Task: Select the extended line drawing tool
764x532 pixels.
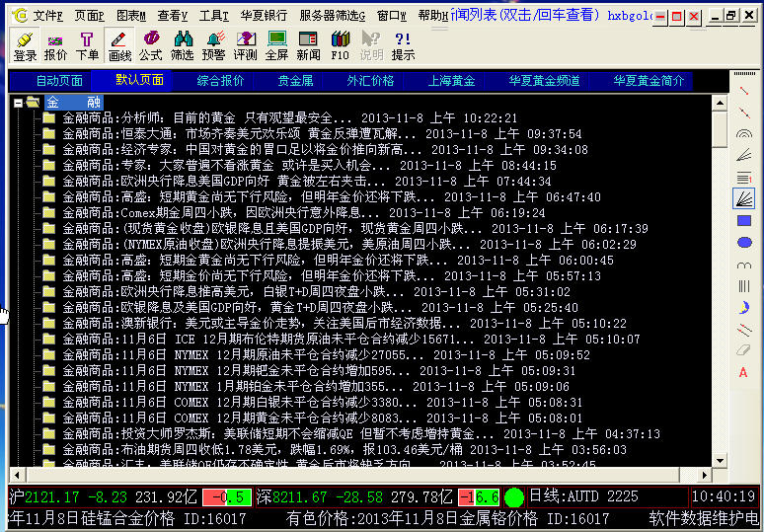Action: [743, 113]
